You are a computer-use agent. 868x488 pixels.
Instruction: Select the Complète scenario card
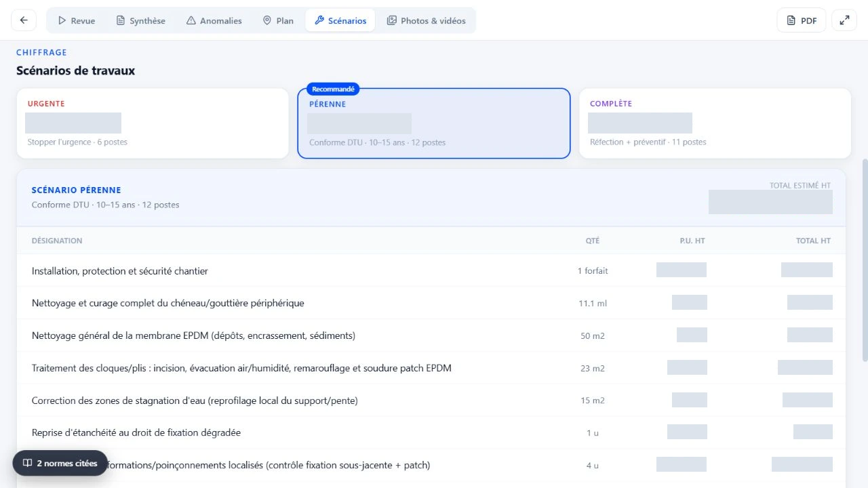[x=715, y=123]
